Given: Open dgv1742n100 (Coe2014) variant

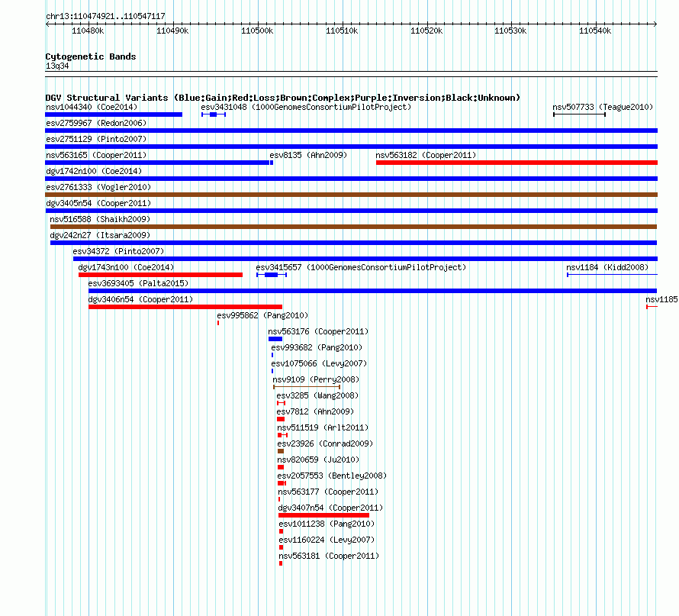Looking at the screenshot, I should pyautogui.click(x=94, y=171).
